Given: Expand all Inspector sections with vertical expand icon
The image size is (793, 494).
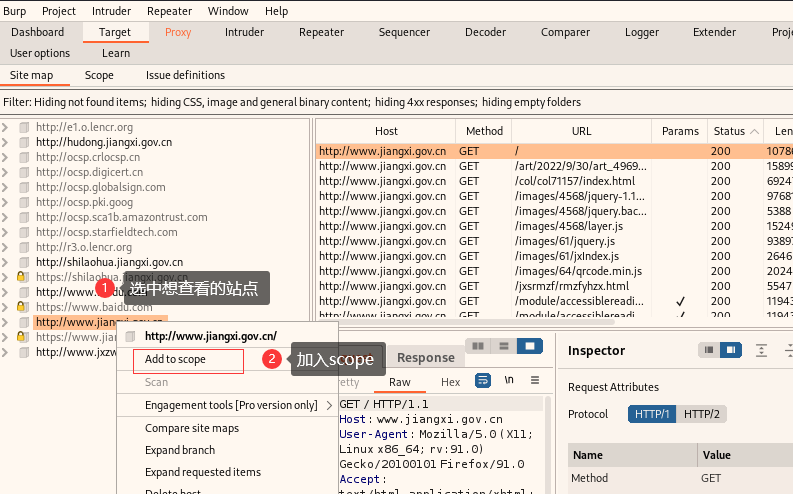Looking at the screenshot, I should tap(761, 350).
